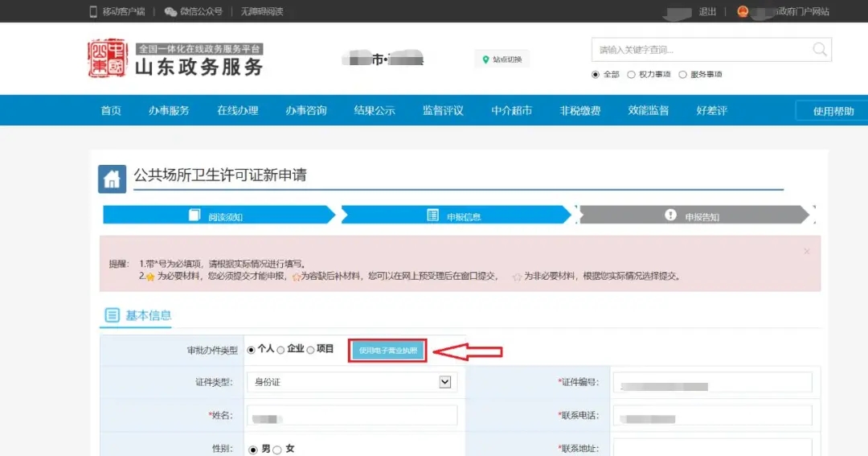Viewport: 868px width, 456px height.
Task: Close the pink reminder notice
Action: tap(807, 252)
